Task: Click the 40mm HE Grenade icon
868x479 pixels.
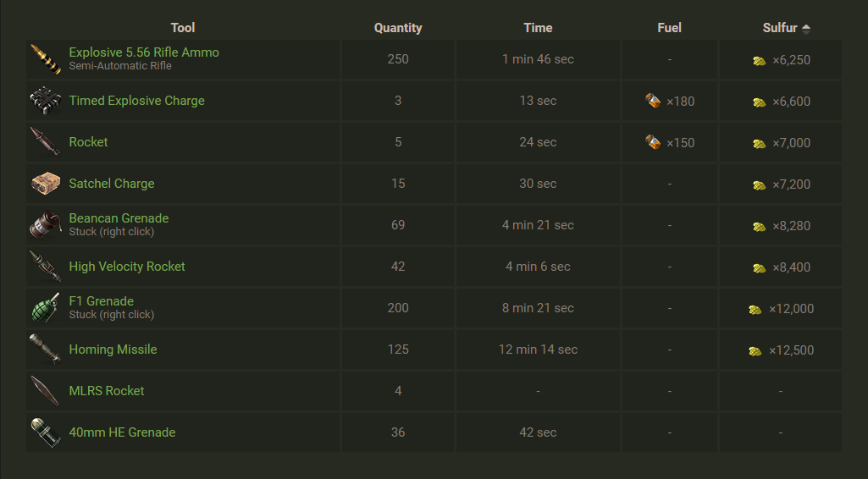Action: (x=45, y=432)
